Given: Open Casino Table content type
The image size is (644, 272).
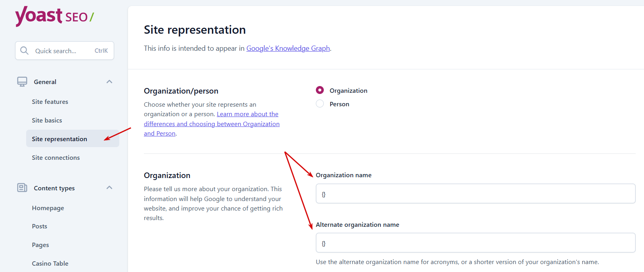Looking at the screenshot, I should tap(50, 264).
